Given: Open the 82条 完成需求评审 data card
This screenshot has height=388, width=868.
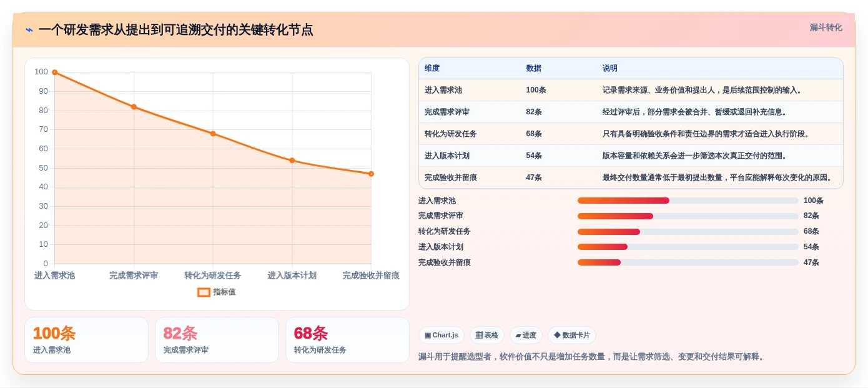Looking at the screenshot, I should click(x=217, y=340).
